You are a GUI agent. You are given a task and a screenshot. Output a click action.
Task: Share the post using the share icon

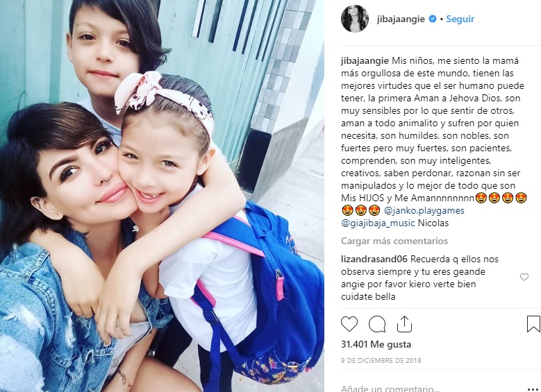404,324
